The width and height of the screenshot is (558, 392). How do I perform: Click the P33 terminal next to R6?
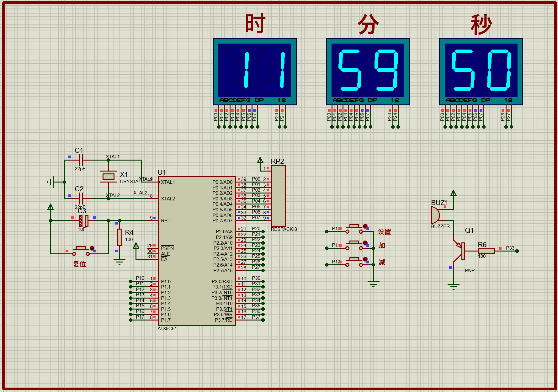click(x=517, y=251)
